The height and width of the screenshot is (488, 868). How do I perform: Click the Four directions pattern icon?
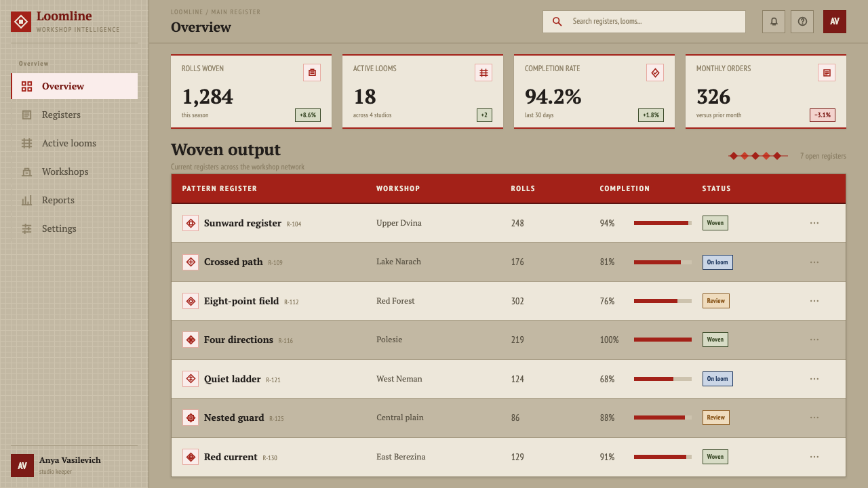[191, 340]
